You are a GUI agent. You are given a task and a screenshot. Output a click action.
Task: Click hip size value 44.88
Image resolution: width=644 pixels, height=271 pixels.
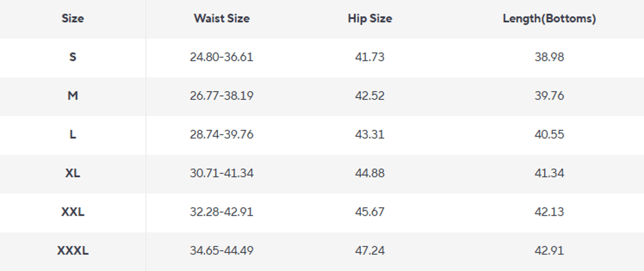(x=370, y=173)
